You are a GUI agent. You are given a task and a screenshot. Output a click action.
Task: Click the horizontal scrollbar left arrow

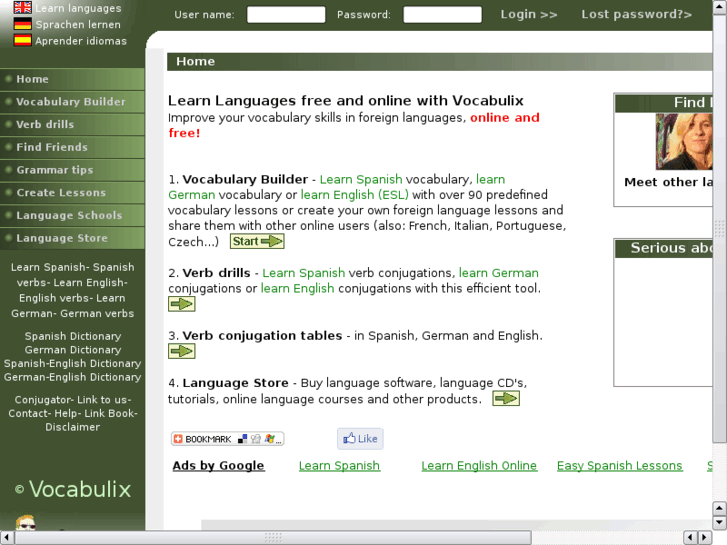pyautogui.click(x=6, y=538)
